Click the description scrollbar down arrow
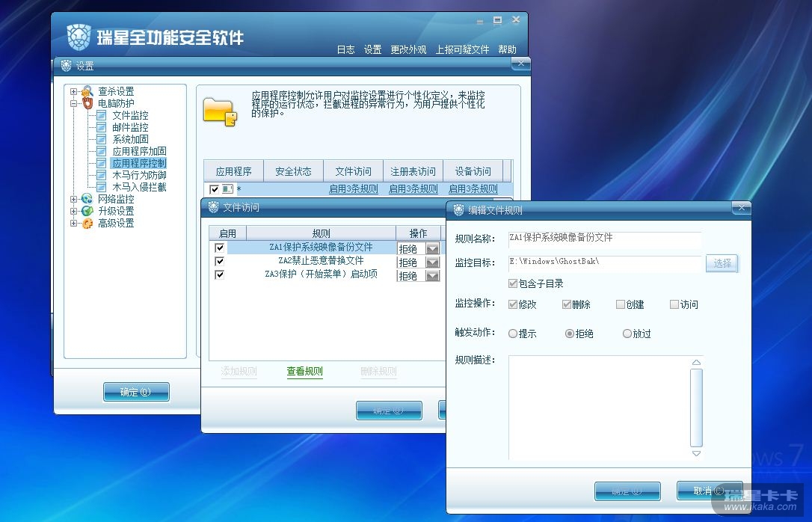Screen dimensions: 812x522 697,453
